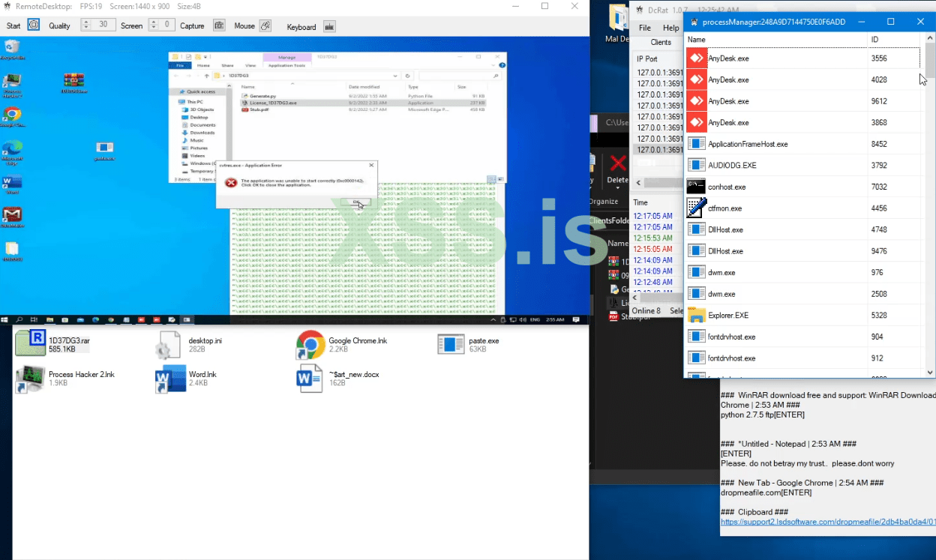The image size is (936, 560).
Task: Click the Capture camera icon
Action: (x=219, y=25)
